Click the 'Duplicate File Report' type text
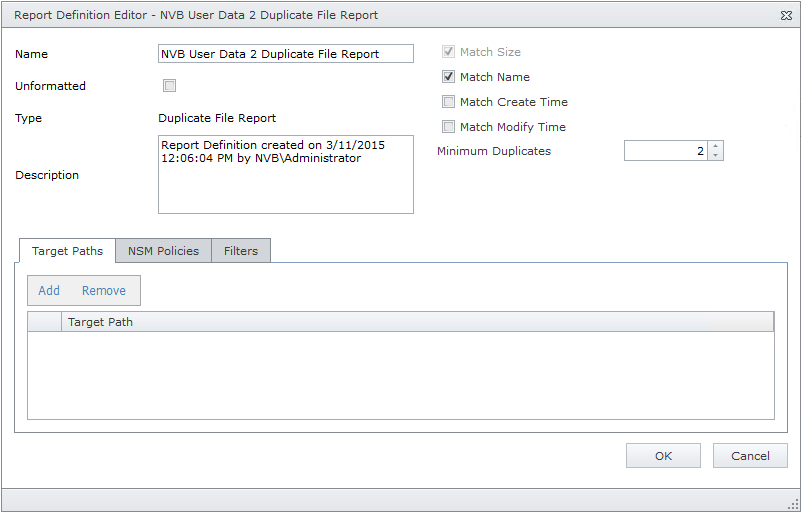 coord(217,118)
